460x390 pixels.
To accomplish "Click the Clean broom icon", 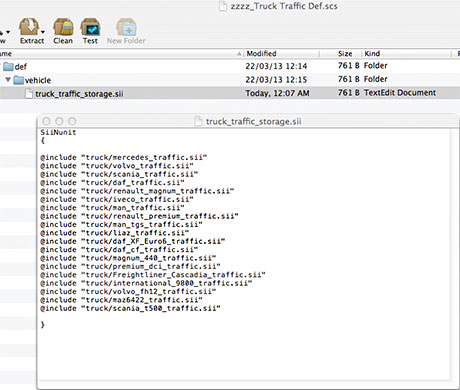I will click(63, 27).
